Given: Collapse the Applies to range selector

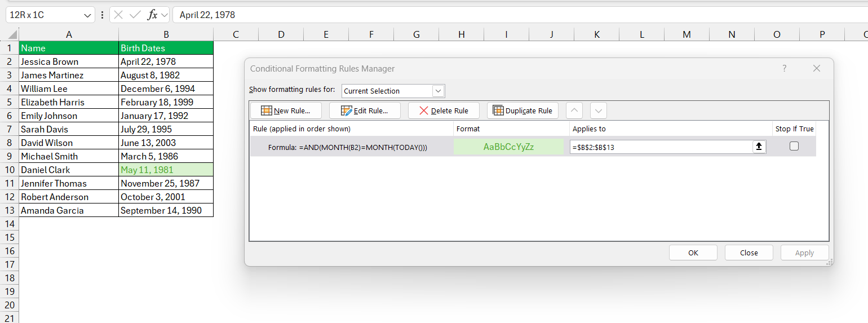Looking at the screenshot, I should 759,147.
